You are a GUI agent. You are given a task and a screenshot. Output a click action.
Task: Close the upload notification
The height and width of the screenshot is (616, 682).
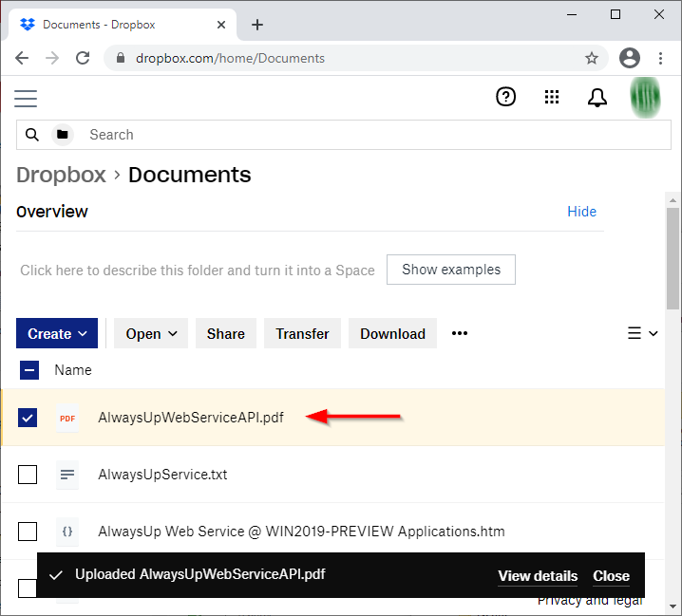611,576
